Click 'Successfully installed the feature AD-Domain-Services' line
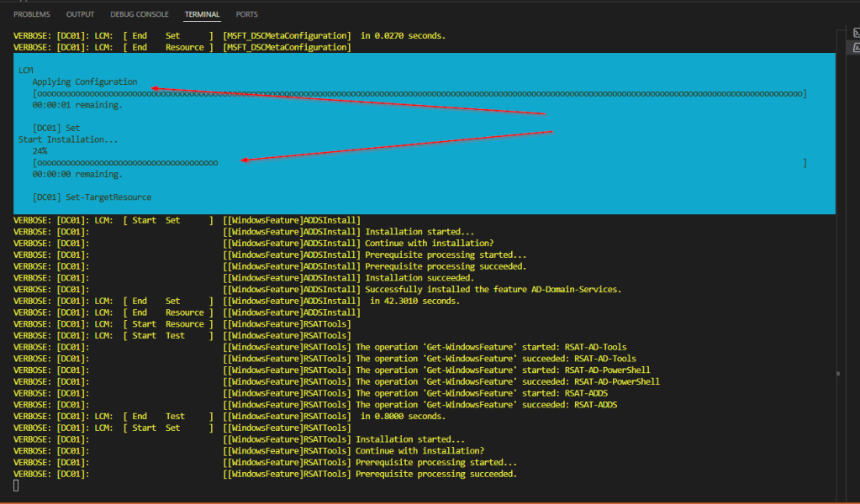The height and width of the screenshot is (504, 860). click(x=493, y=289)
